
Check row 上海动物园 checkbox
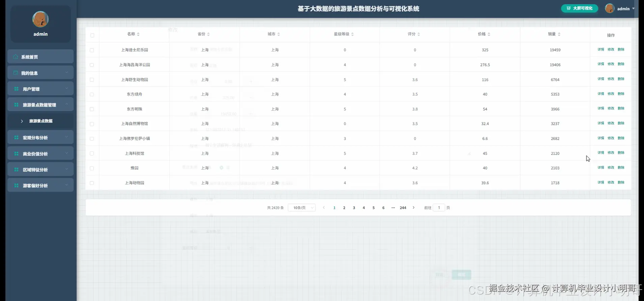92,183
